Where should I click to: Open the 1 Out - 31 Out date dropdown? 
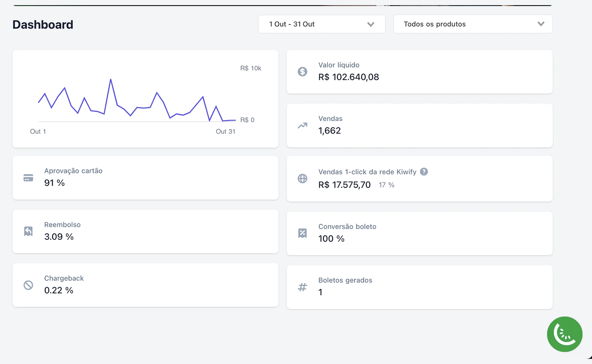click(x=321, y=24)
